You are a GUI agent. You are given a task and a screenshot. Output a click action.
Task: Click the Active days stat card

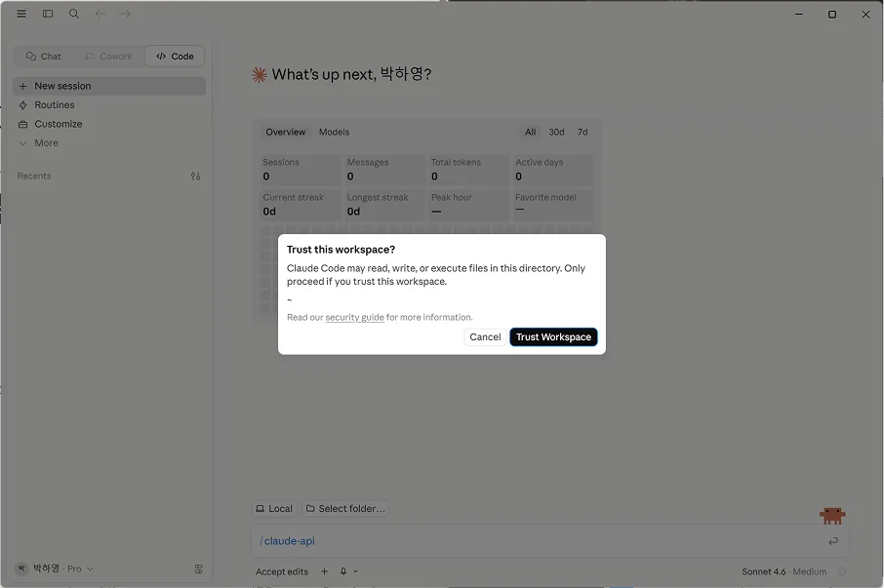pos(552,170)
